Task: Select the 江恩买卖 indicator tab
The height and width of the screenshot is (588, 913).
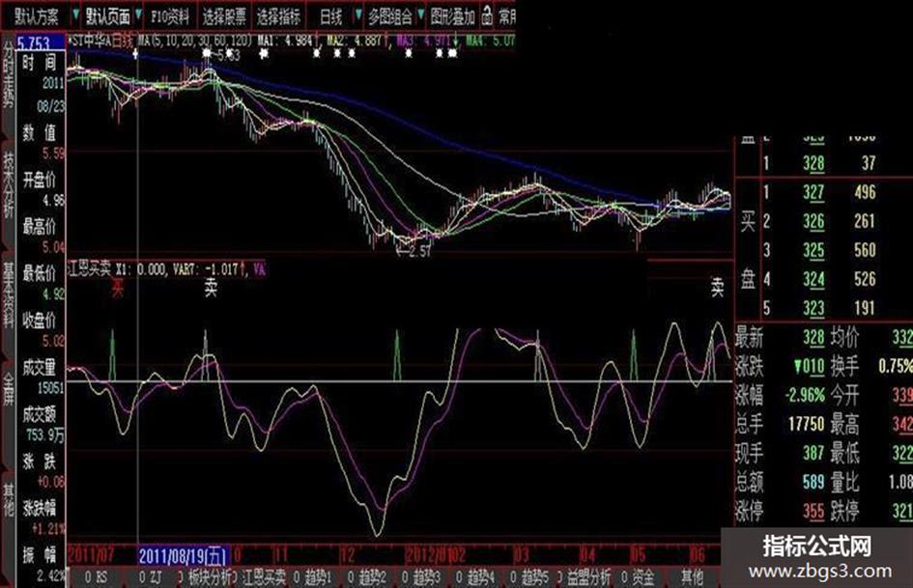Action: pyautogui.click(x=260, y=577)
